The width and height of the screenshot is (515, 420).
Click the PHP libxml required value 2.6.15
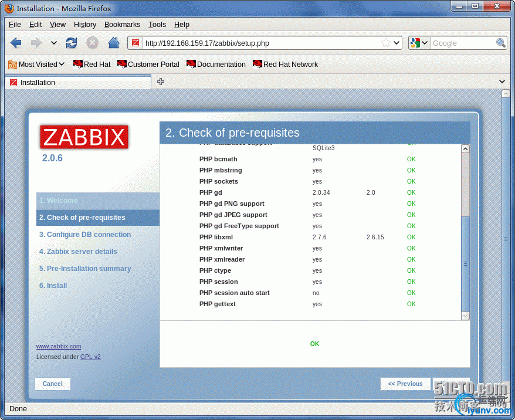(x=375, y=237)
